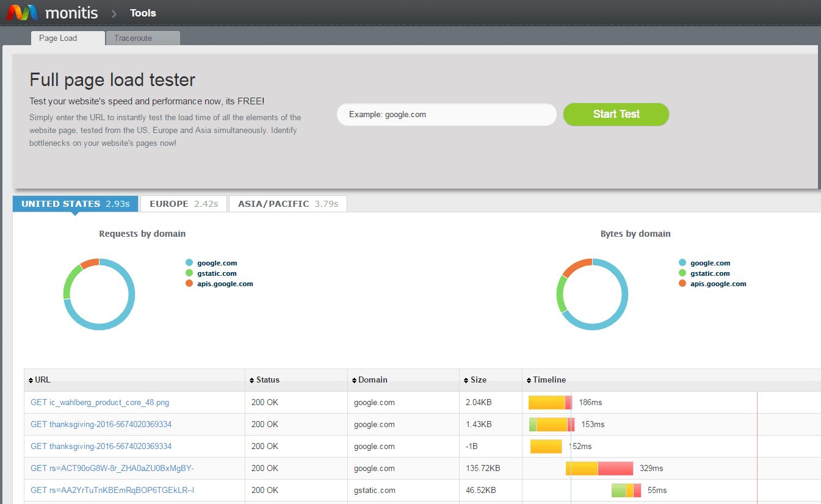The width and height of the screenshot is (821, 504).
Task: Sort table by URL column
Action: coord(134,380)
